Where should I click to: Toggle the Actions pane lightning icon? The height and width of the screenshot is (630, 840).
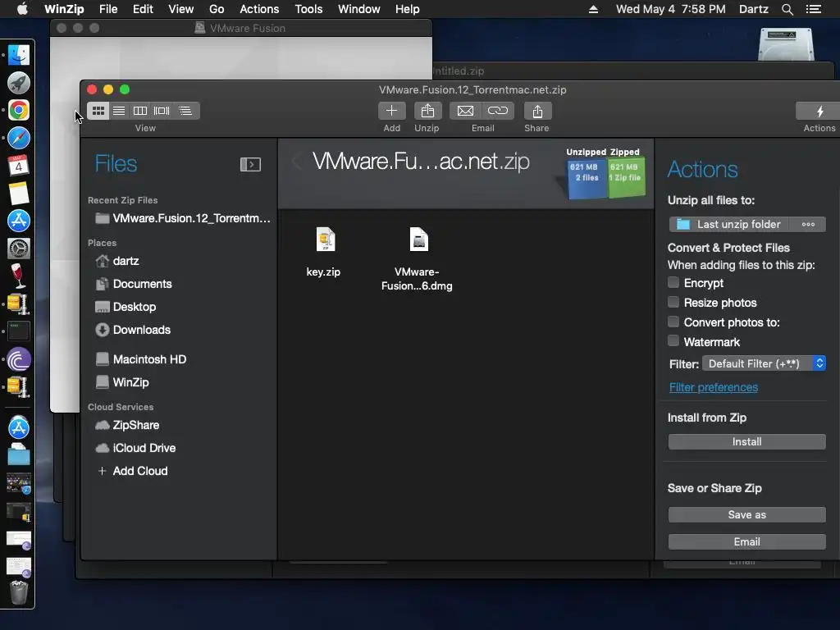(x=819, y=111)
